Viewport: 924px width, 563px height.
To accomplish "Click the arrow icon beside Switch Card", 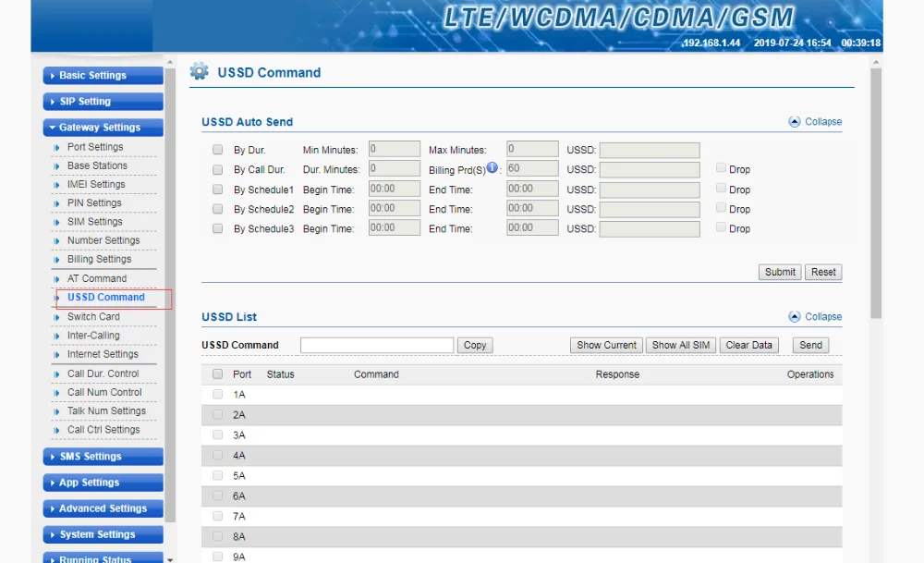I will [x=57, y=317].
